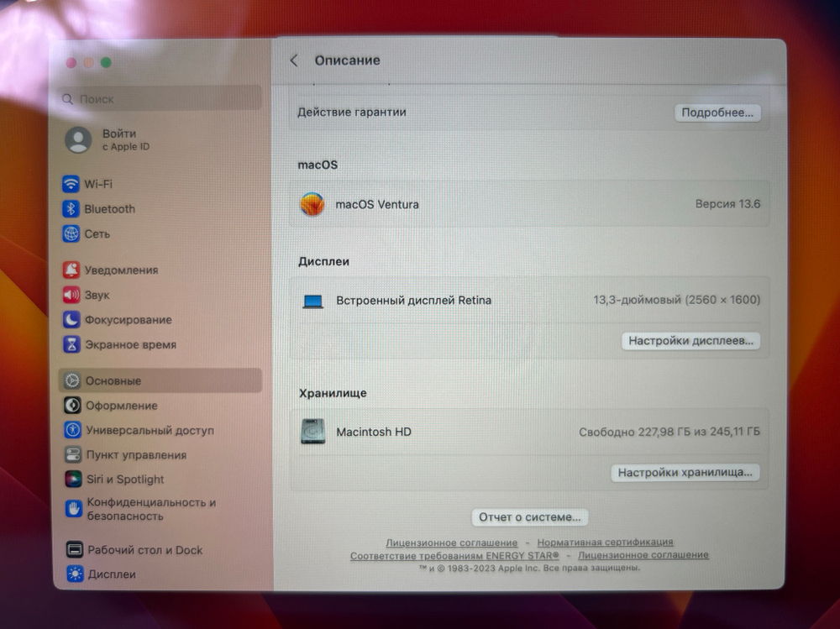Viewport: 840px width, 629px height.
Task: Click Войти с Apple ID
Action: [118, 139]
